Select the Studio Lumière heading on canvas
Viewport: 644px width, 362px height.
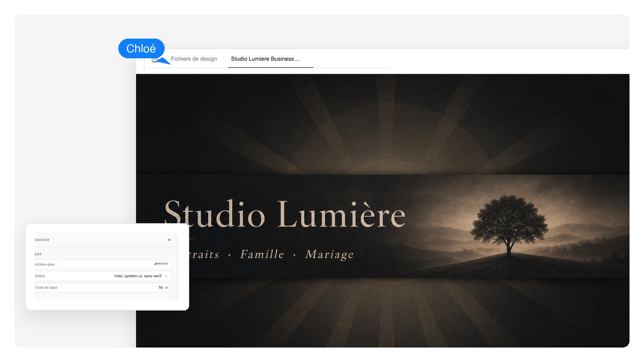(285, 214)
